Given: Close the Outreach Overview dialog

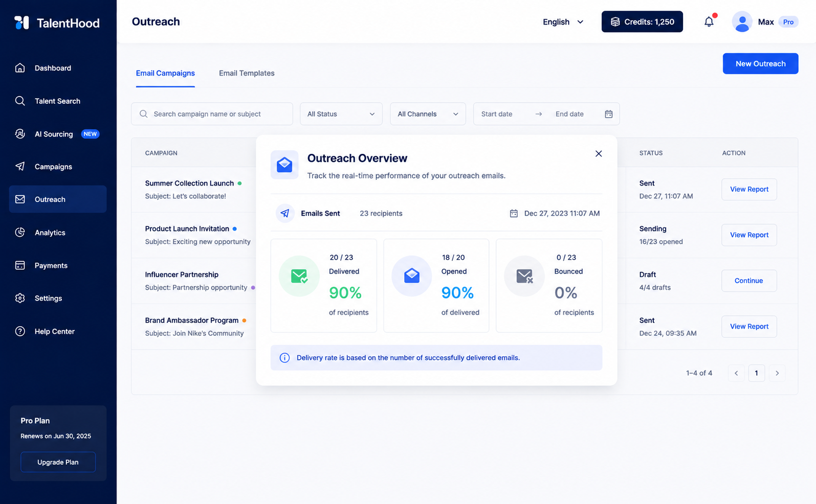Looking at the screenshot, I should click(599, 153).
